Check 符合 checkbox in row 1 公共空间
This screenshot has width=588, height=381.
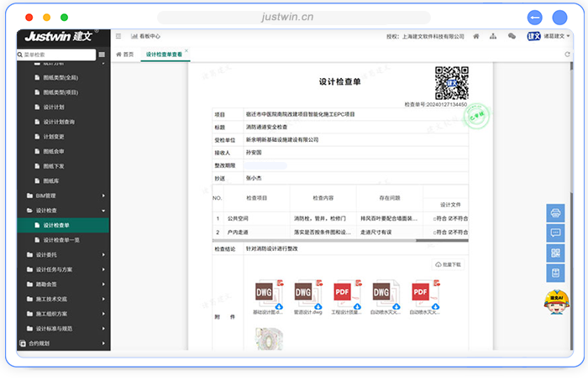434,218
